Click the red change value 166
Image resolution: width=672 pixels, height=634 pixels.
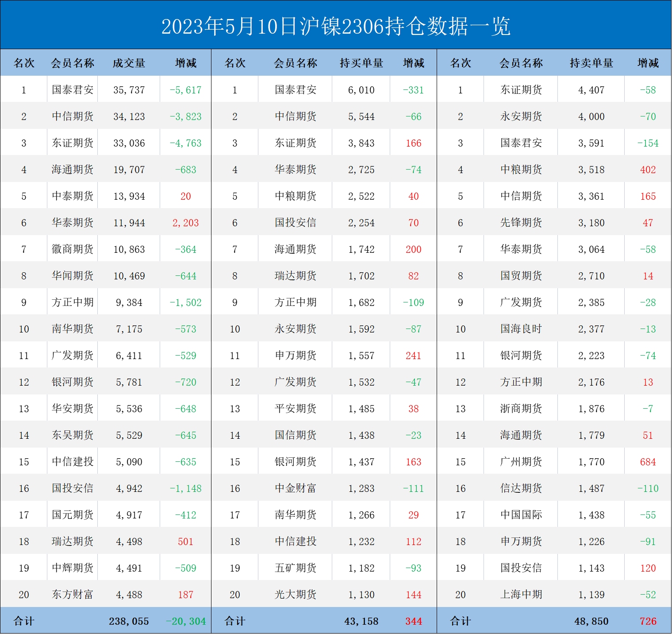(x=413, y=143)
